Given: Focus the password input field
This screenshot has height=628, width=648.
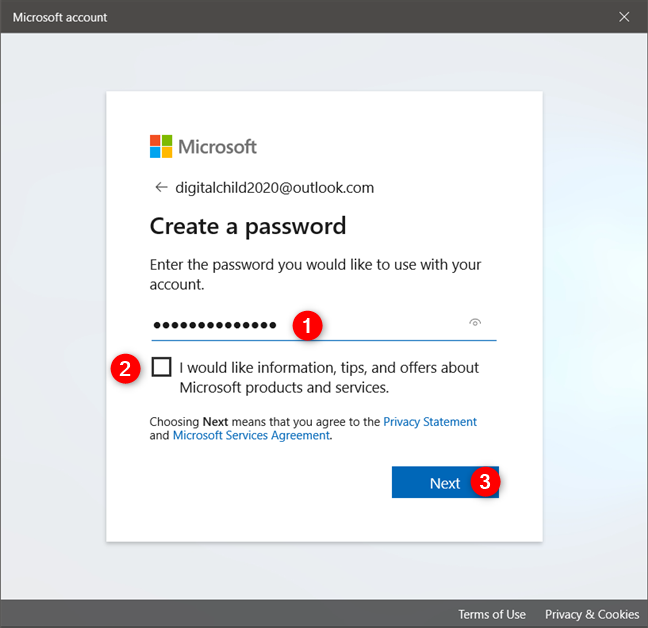Looking at the screenshot, I should pos(324,325).
